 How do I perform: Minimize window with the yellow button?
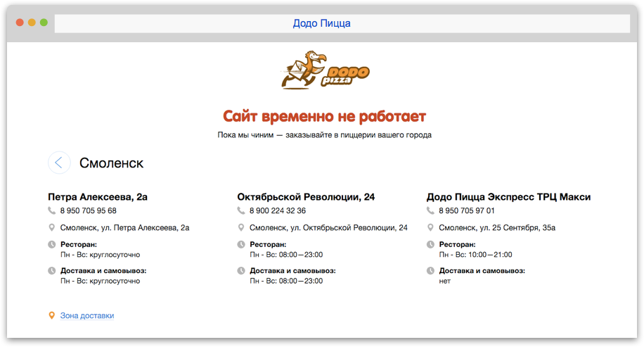tap(32, 23)
